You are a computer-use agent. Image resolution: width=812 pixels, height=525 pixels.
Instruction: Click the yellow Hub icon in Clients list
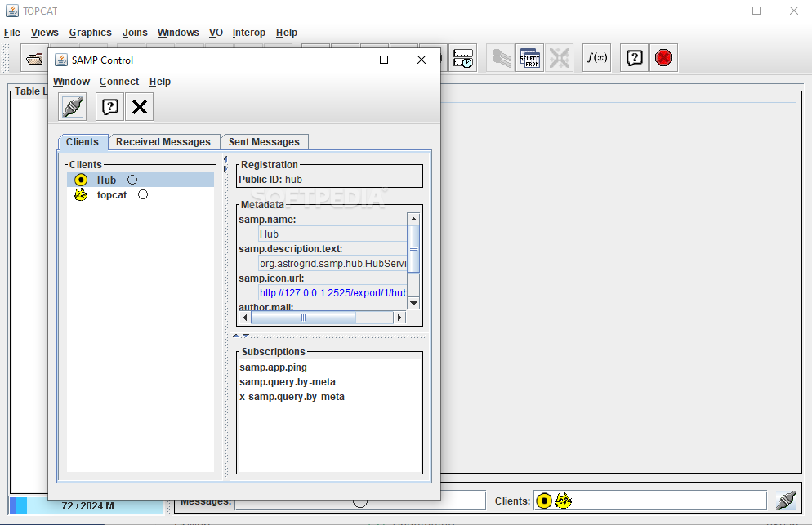(x=81, y=180)
